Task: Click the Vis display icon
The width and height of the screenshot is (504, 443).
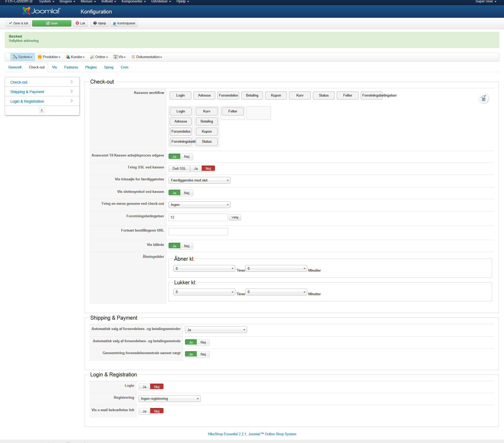Action: click(115, 57)
